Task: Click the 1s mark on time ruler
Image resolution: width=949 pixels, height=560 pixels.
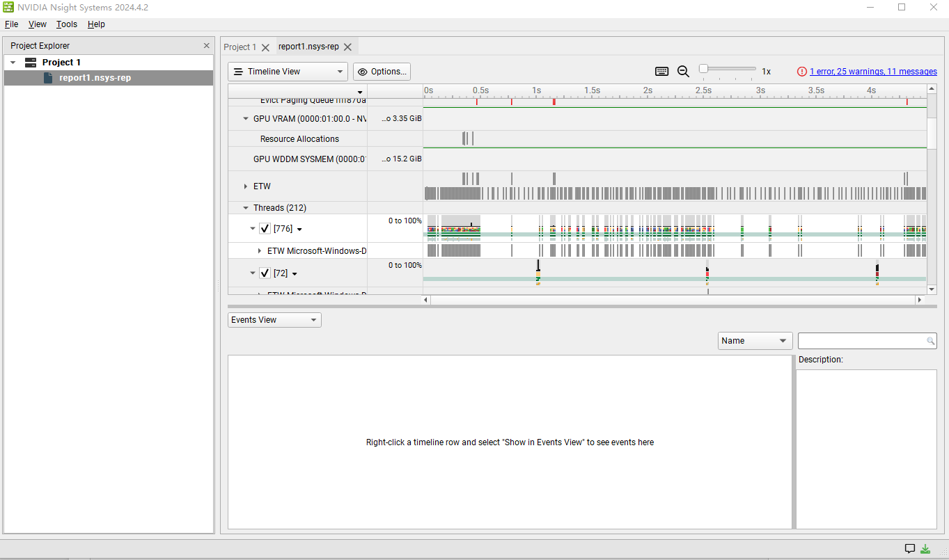Action: (x=536, y=90)
